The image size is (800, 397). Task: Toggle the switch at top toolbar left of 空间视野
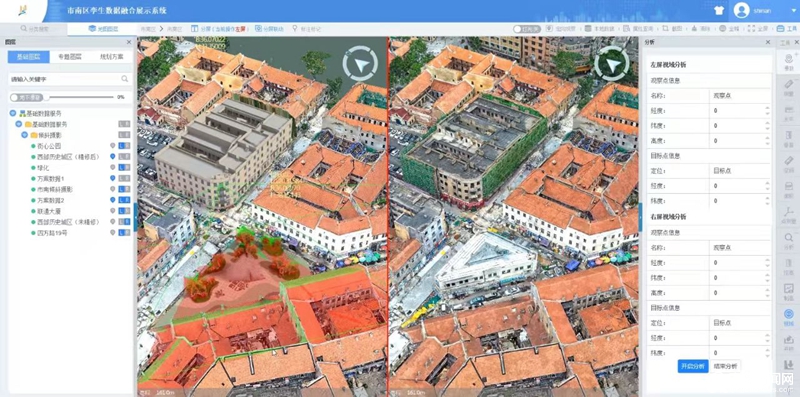[527, 29]
